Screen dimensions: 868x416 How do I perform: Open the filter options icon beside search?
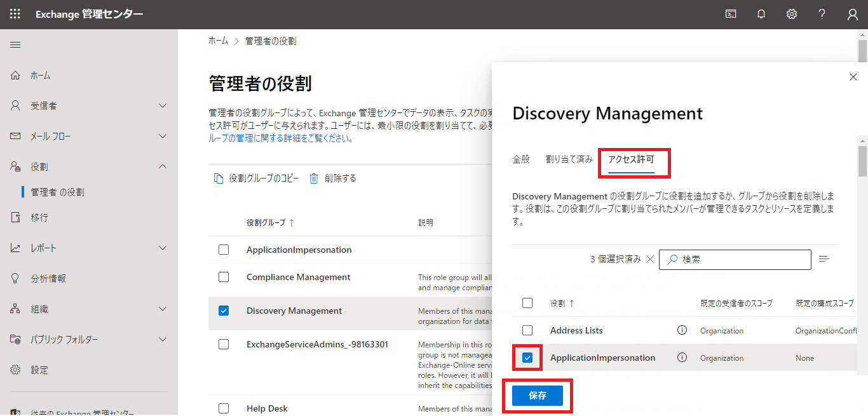tap(825, 259)
